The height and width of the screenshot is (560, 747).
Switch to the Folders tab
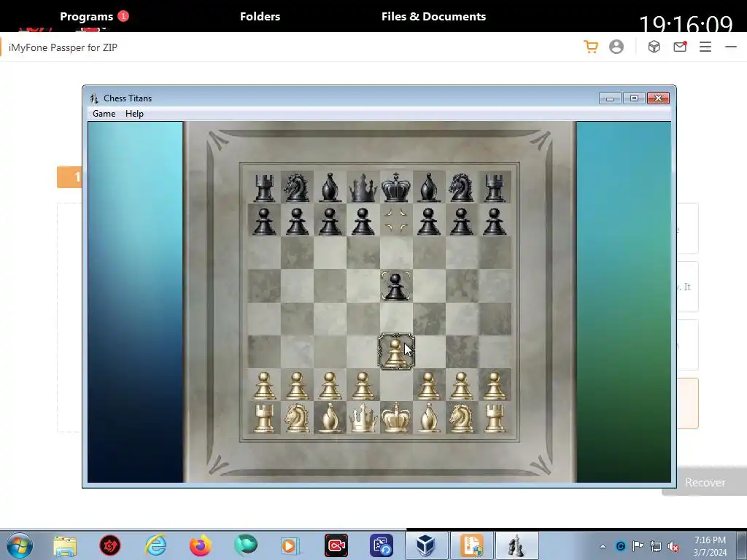click(260, 16)
